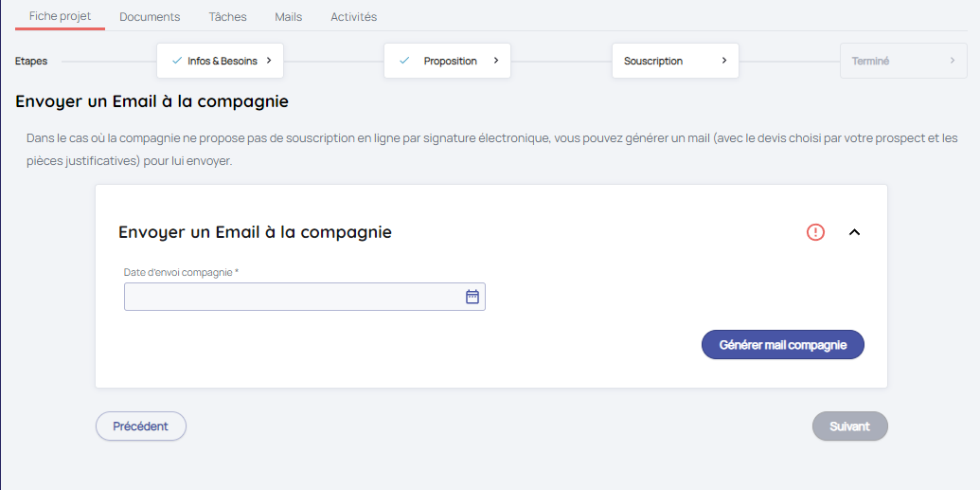Switch to the Documents tab
This screenshot has width=980, height=490.
[150, 17]
